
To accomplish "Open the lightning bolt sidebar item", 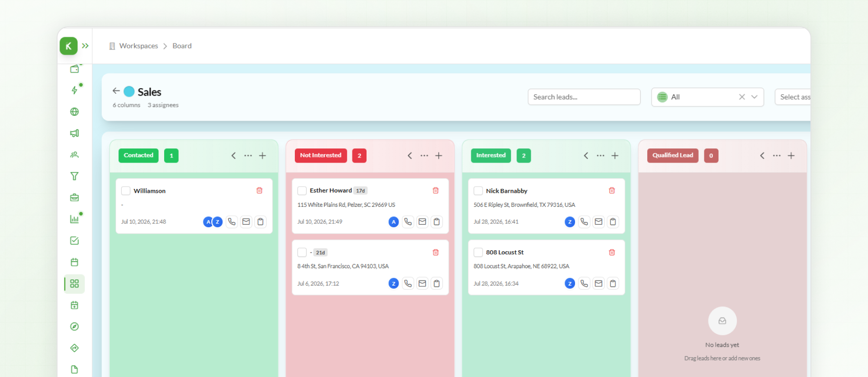I will click(75, 90).
